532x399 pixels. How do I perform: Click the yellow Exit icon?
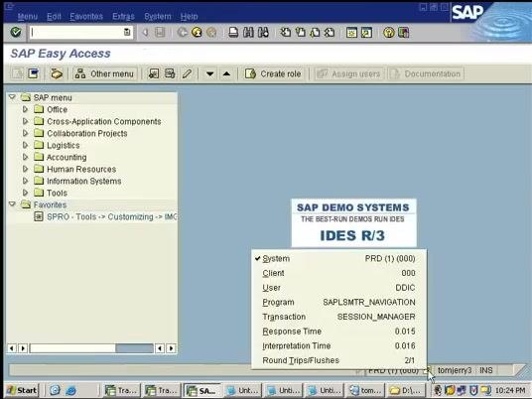click(x=197, y=32)
